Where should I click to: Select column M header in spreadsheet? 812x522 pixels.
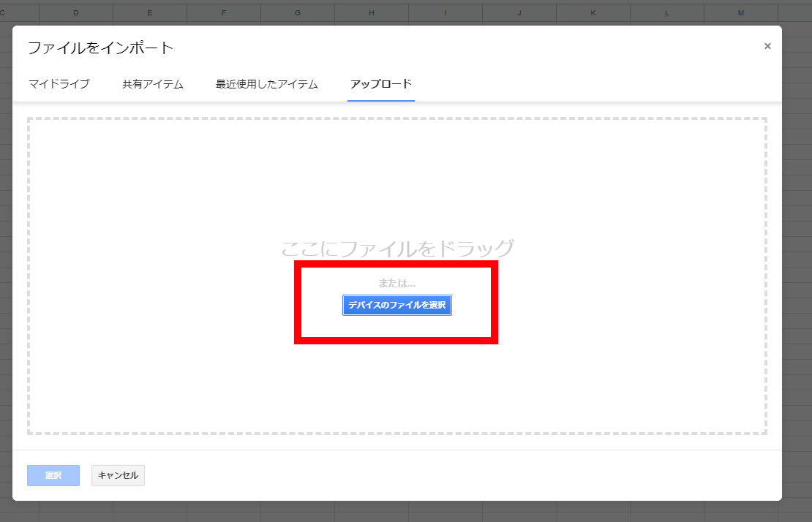coord(741,13)
